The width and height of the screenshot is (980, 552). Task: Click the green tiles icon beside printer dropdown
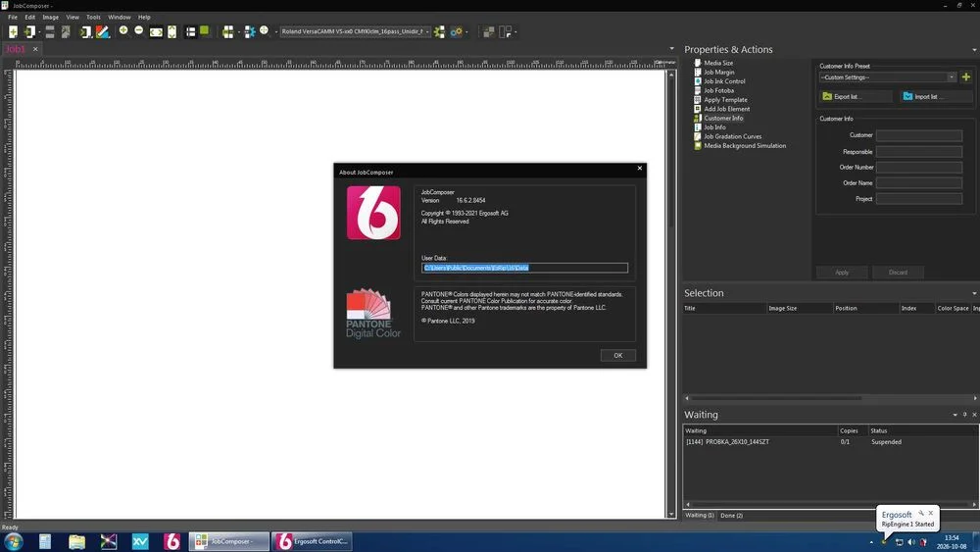[x=439, y=32]
